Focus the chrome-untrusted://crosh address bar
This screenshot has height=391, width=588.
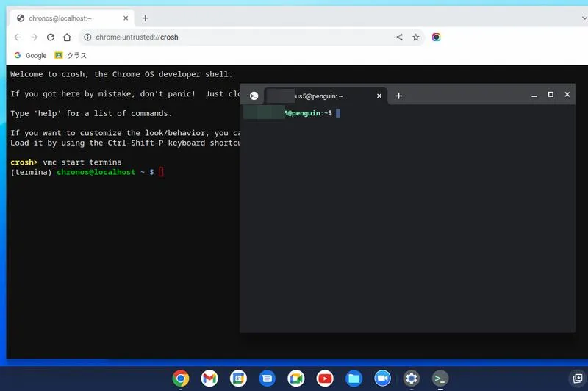[240, 37]
